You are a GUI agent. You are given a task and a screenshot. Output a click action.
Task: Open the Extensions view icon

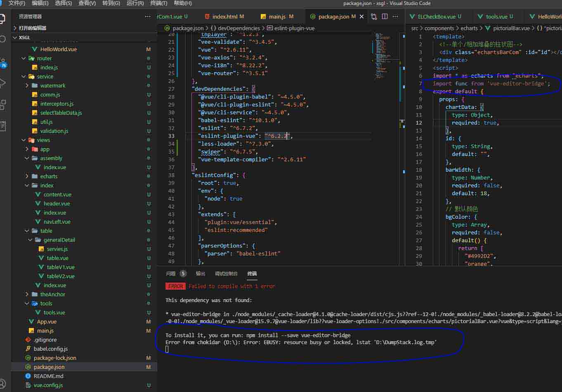click(x=2, y=104)
